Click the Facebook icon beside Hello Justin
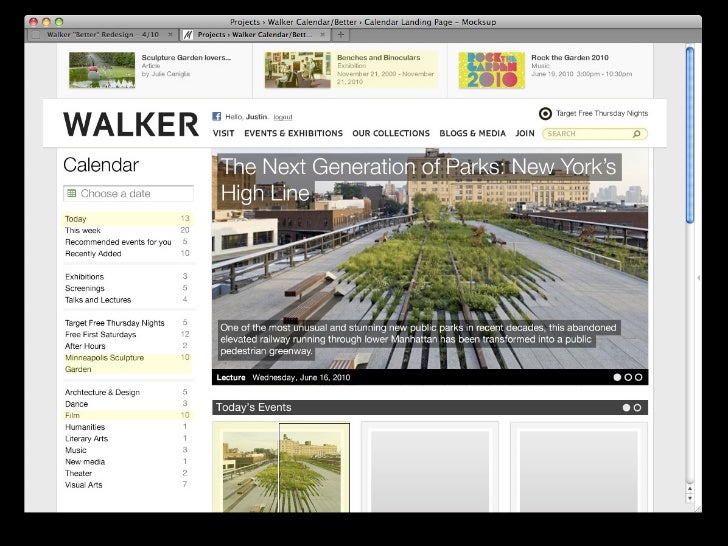Viewport: 728px width, 546px height. (x=216, y=117)
